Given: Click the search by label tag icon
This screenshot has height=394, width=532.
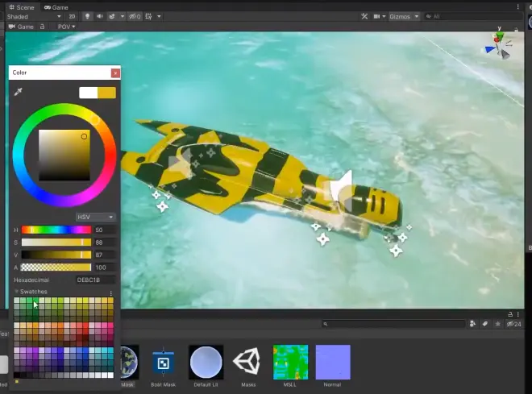Looking at the screenshot, I should click(484, 324).
